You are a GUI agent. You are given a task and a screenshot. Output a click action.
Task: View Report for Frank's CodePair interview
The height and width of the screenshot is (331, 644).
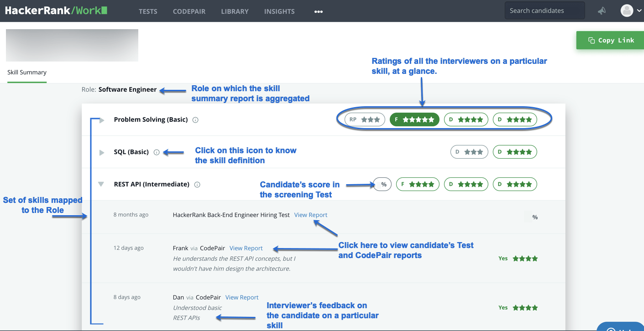(x=246, y=248)
